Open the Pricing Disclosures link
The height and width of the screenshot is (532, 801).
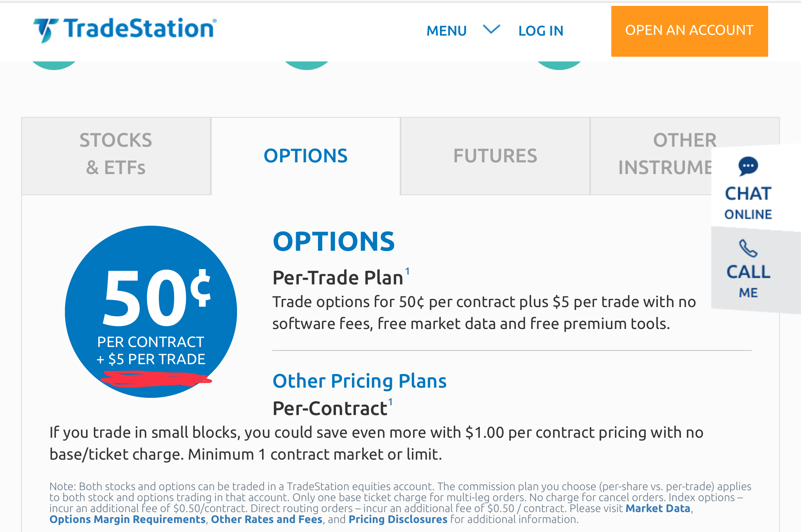pyautogui.click(x=398, y=519)
